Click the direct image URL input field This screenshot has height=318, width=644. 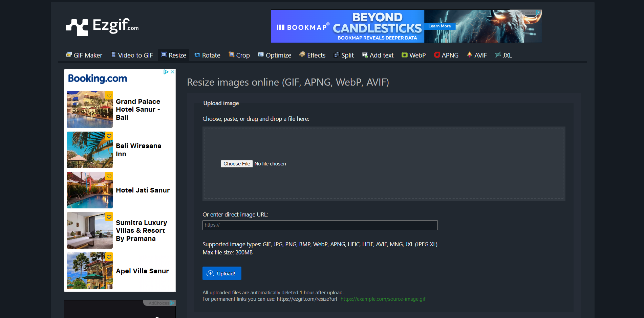320,225
